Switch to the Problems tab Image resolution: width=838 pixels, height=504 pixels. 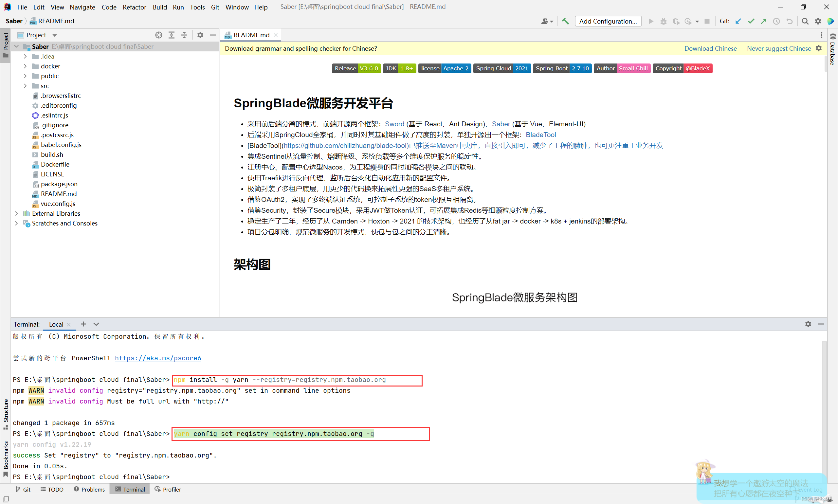click(x=89, y=489)
